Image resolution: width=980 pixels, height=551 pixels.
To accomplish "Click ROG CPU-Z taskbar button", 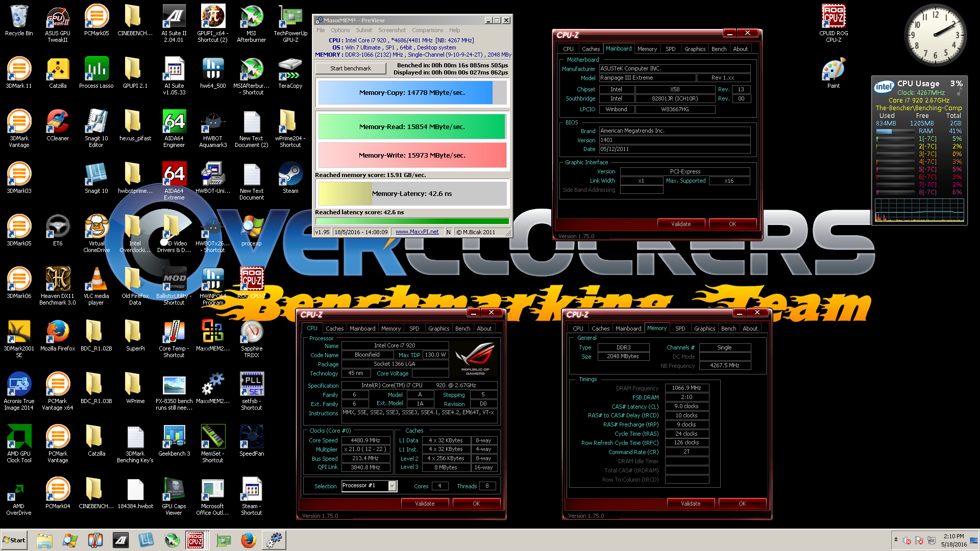I will click(x=195, y=540).
